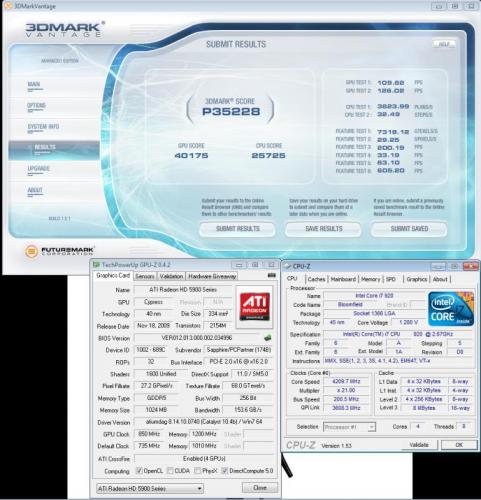
Task: Switch to the Mainboard tab in CPU-Z
Action: tap(343, 279)
